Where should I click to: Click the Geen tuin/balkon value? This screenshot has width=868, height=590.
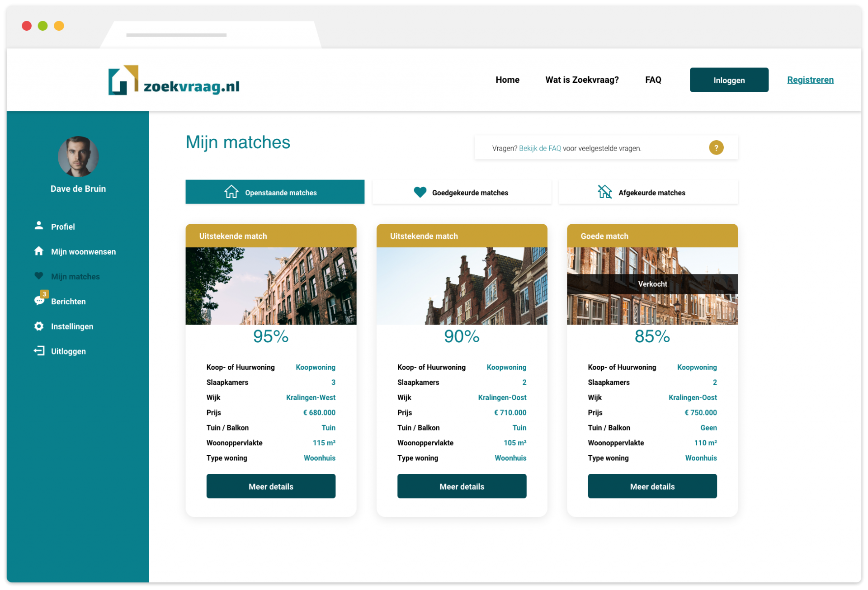point(708,428)
